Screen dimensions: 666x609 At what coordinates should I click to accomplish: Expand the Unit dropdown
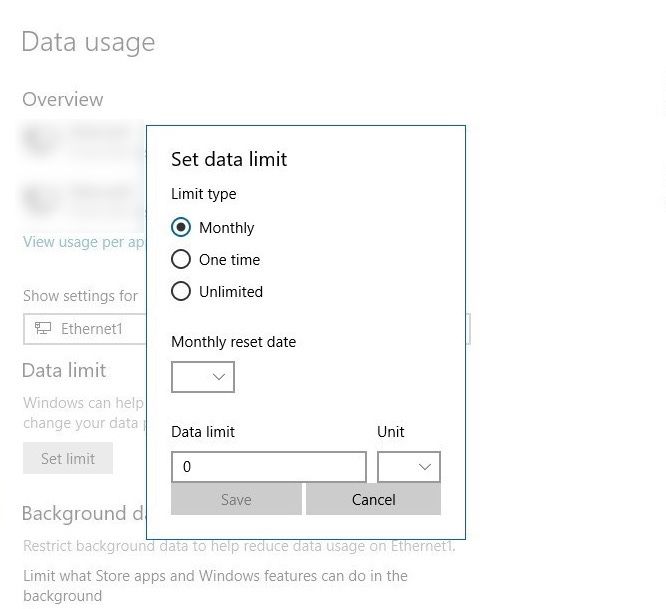[408, 467]
